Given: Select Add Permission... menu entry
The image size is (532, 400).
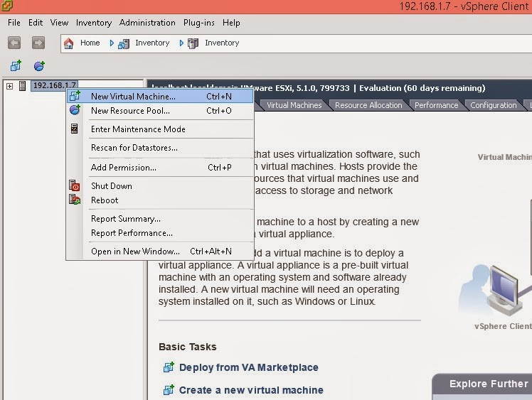Looking at the screenshot, I should [160, 168].
